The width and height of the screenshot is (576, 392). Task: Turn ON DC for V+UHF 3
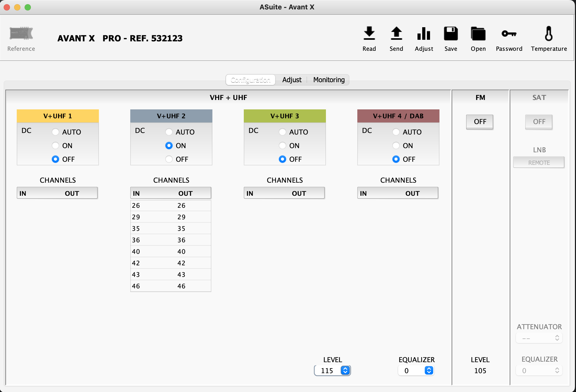coord(283,145)
